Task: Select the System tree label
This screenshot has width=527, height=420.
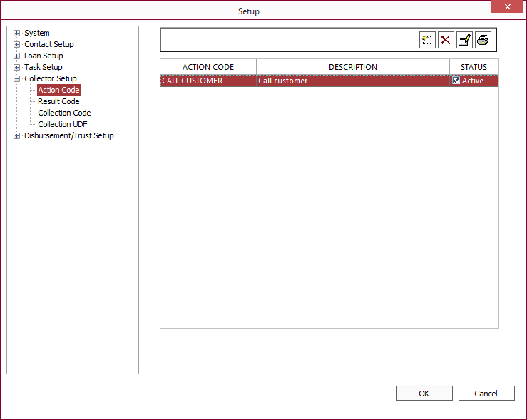Action: tap(37, 33)
